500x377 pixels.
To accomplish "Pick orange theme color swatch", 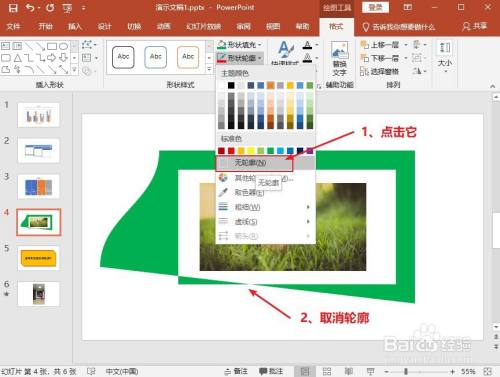I will click(270, 85).
